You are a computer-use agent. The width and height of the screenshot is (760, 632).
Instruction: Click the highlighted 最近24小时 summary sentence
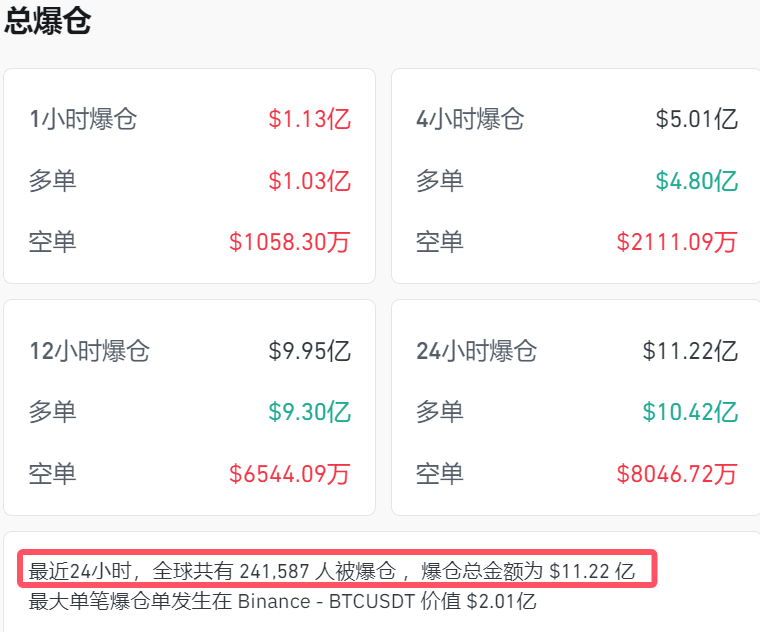coord(332,571)
